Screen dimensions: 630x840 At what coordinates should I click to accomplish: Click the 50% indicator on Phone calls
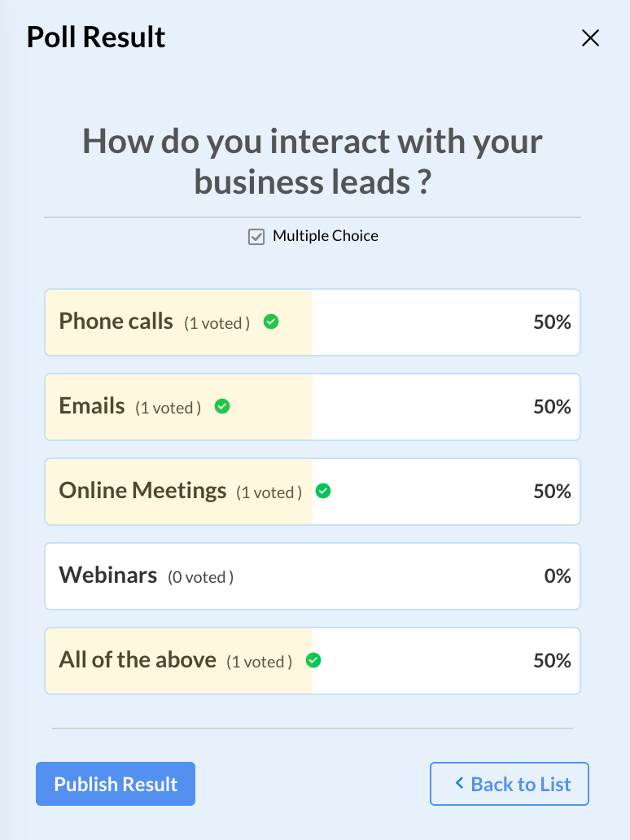553,322
